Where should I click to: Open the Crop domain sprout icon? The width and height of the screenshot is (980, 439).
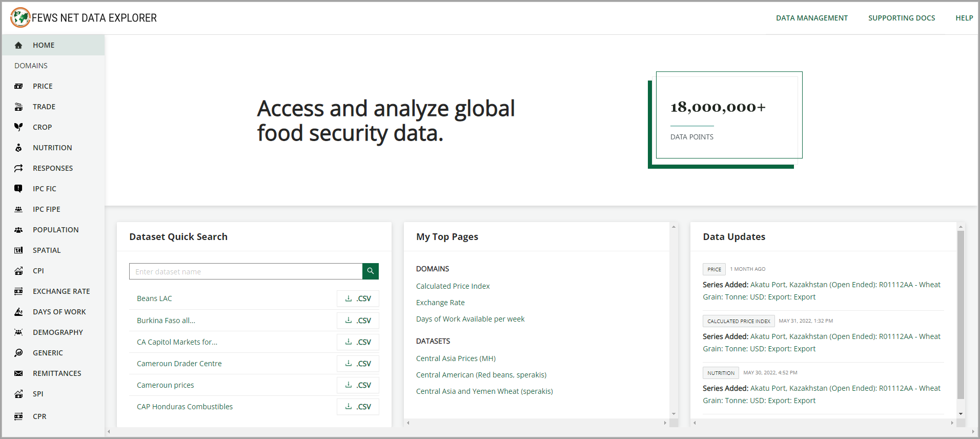18,127
